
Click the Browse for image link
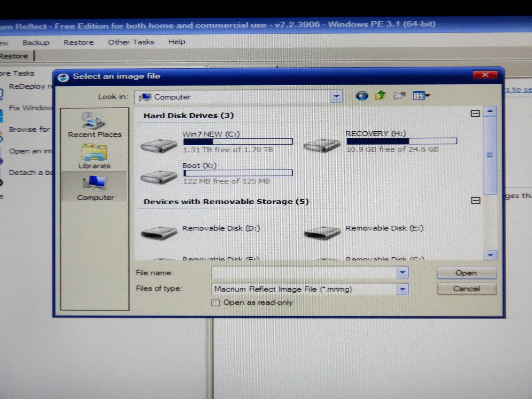29,129
